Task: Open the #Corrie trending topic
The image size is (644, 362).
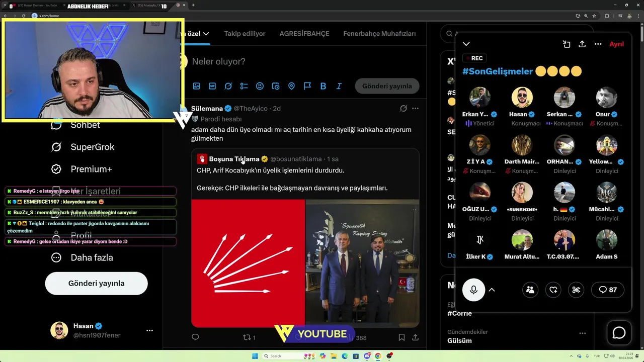Action: [459, 313]
